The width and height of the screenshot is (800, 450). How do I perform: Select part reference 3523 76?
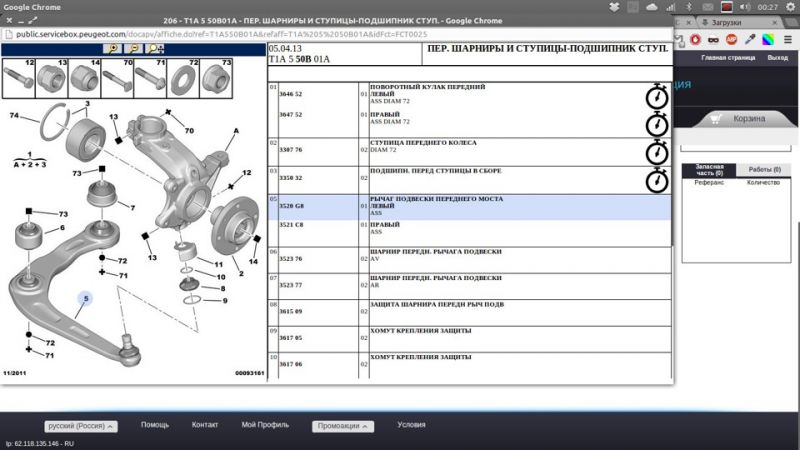click(x=290, y=259)
